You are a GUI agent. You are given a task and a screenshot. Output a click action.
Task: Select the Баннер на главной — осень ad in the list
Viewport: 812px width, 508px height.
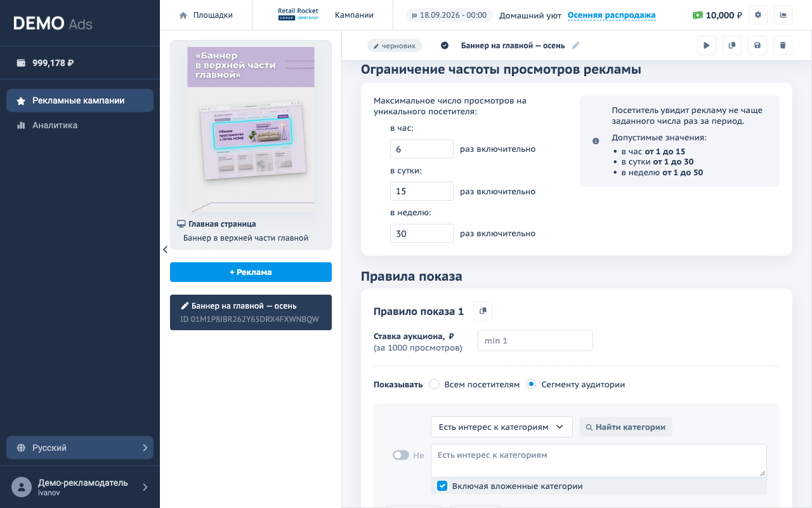251,312
